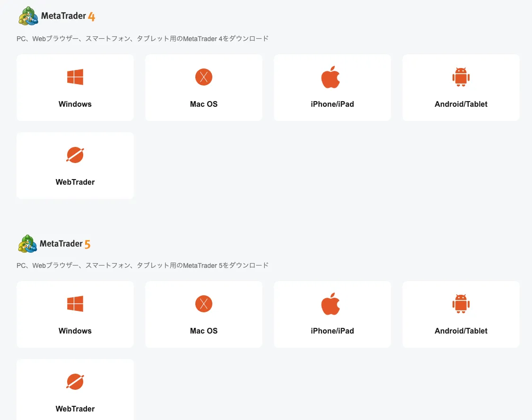This screenshot has width=532, height=420.
Task: Click the MetaTrader 5 Apple iPhone/iPad icon
Action: point(331,304)
